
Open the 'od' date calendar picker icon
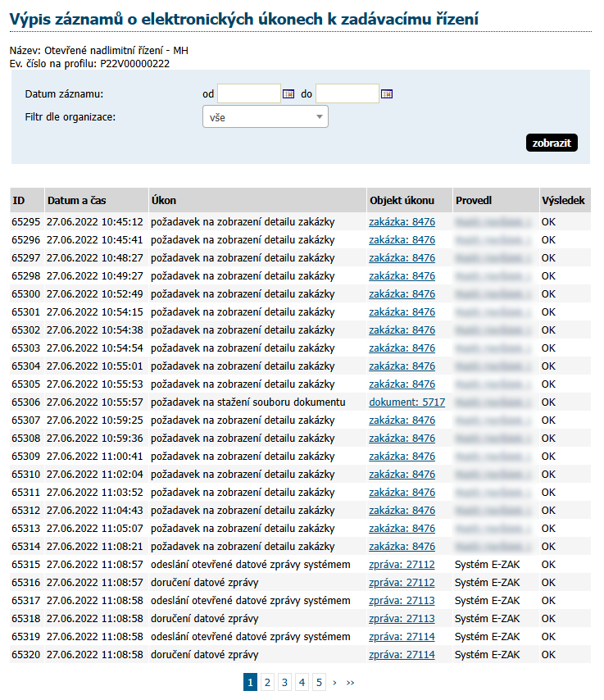click(x=288, y=94)
